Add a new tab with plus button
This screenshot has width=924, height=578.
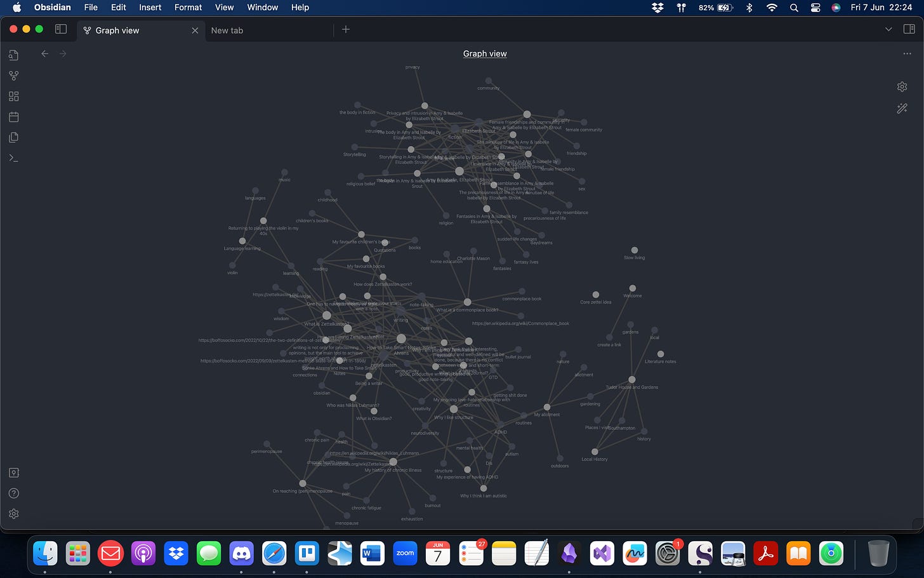(346, 29)
